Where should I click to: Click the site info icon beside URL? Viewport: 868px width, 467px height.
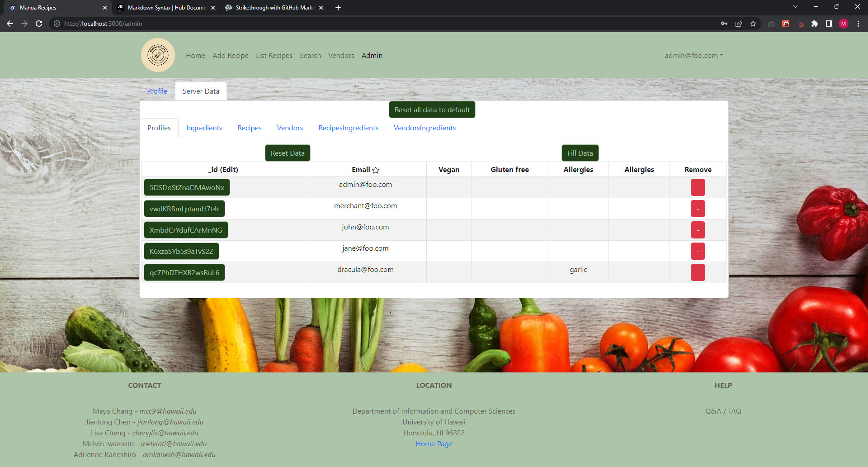tap(57, 24)
